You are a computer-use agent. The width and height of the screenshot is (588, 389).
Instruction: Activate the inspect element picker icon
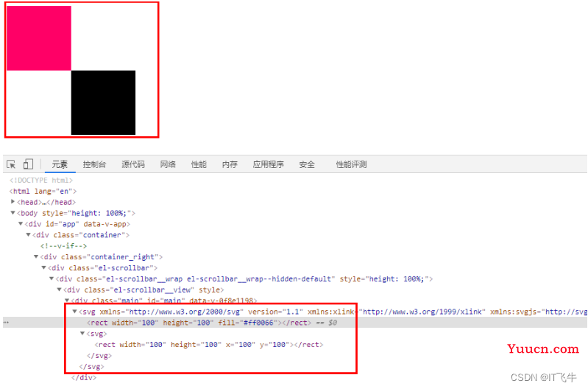coord(11,164)
